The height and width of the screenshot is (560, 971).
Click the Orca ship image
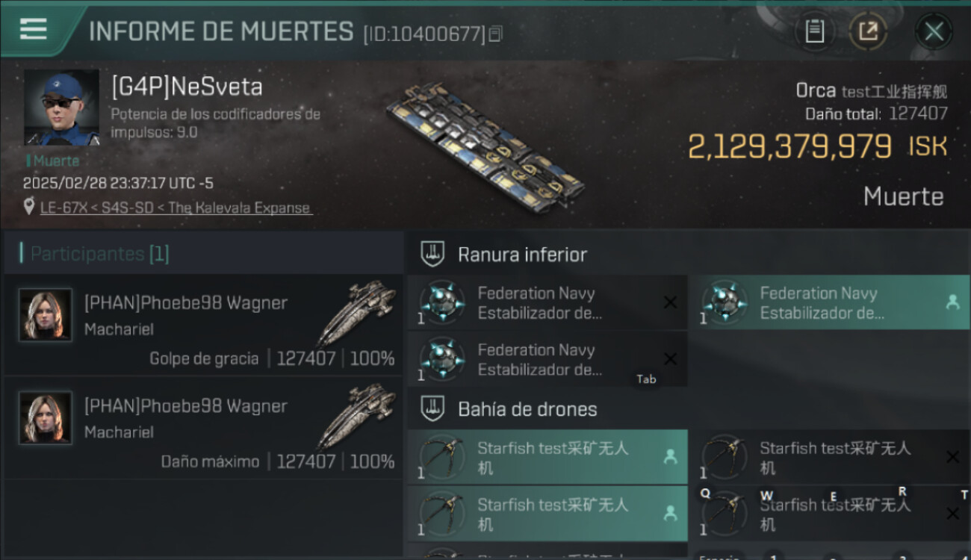pos(484,145)
